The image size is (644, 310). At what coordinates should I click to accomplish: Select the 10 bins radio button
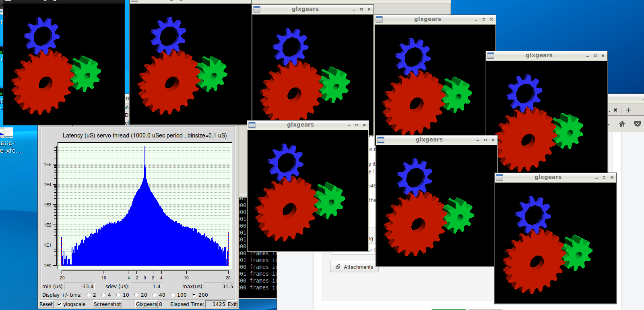[x=118, y=295]
